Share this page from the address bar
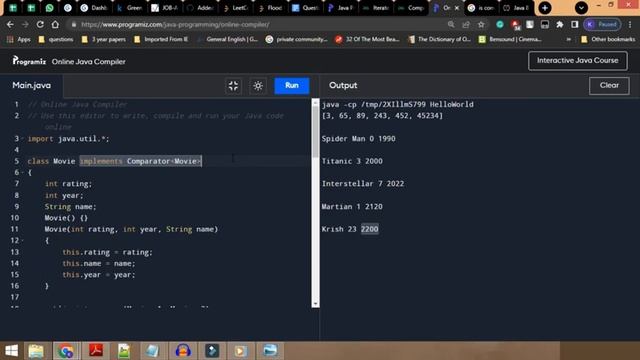Image resolution: width=640 pixels, height=360 pixels. click(x=466, y=24)
